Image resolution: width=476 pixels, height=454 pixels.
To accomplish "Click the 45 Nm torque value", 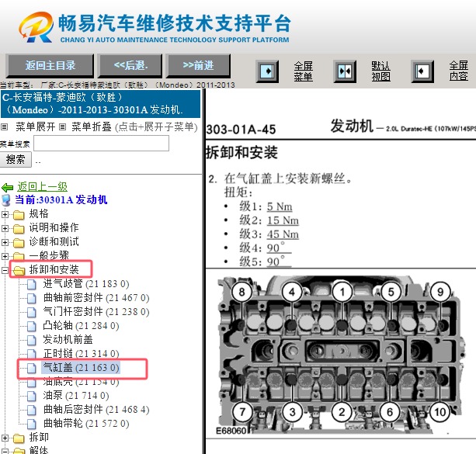I will pyautogui.click(x=283, y=234).
